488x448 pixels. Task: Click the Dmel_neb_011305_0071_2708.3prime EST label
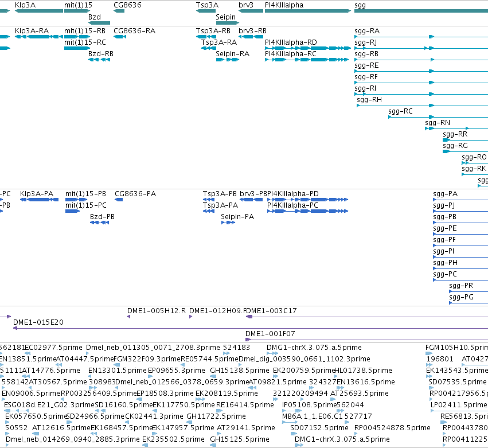pos(153,348)
